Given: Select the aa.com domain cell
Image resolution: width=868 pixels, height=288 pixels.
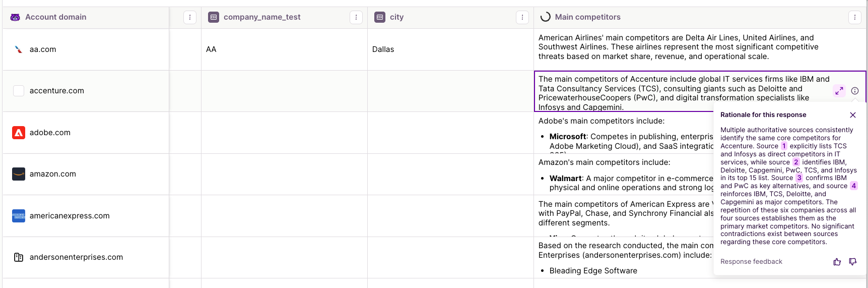Looking at the screenshot, I should coord(86,49).
